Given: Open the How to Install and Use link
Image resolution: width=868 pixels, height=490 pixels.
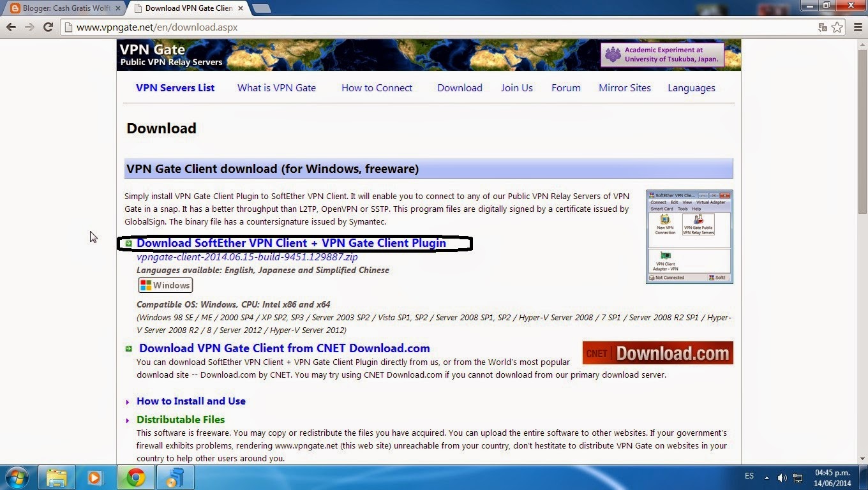Looking at the screenshot, I should tap(191, 401).
